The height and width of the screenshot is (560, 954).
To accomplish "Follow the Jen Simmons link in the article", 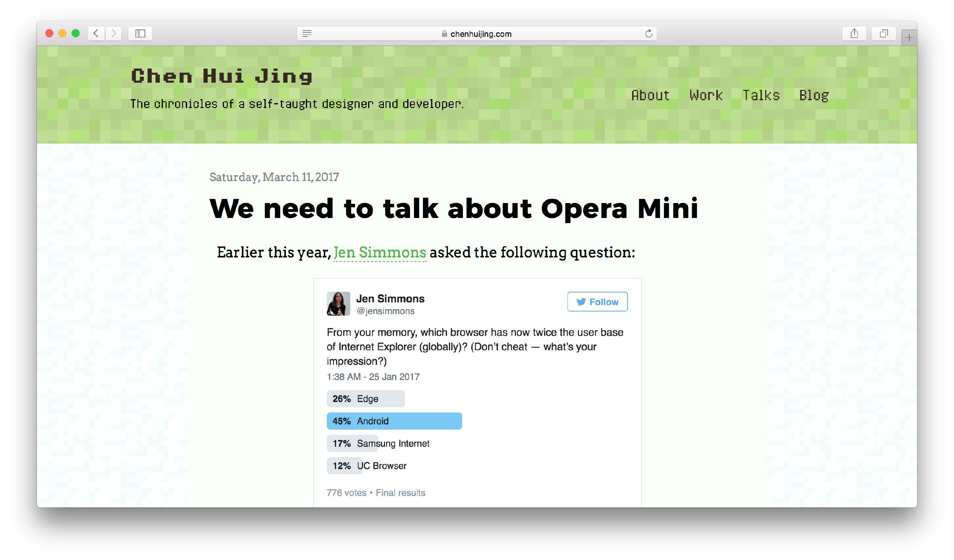I will pos(380,252).
